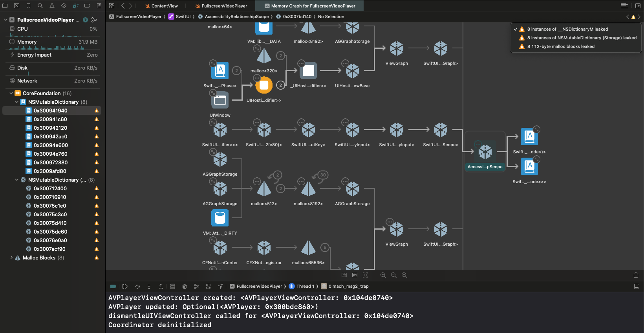Viewport: 644px width, 333px height.
Task: Open the Debug Memory Graph button
Action: click(x=196, y=286)
